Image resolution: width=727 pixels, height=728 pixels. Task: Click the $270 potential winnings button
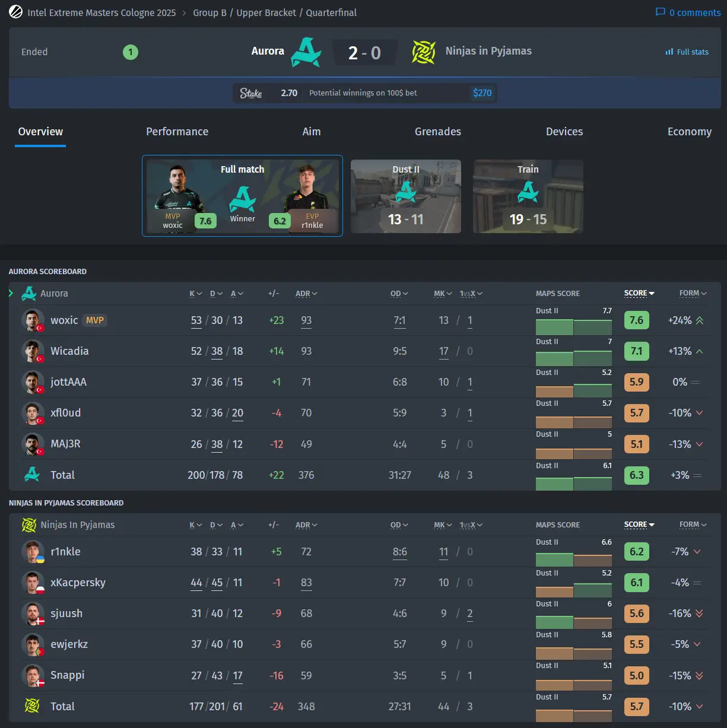482,93
